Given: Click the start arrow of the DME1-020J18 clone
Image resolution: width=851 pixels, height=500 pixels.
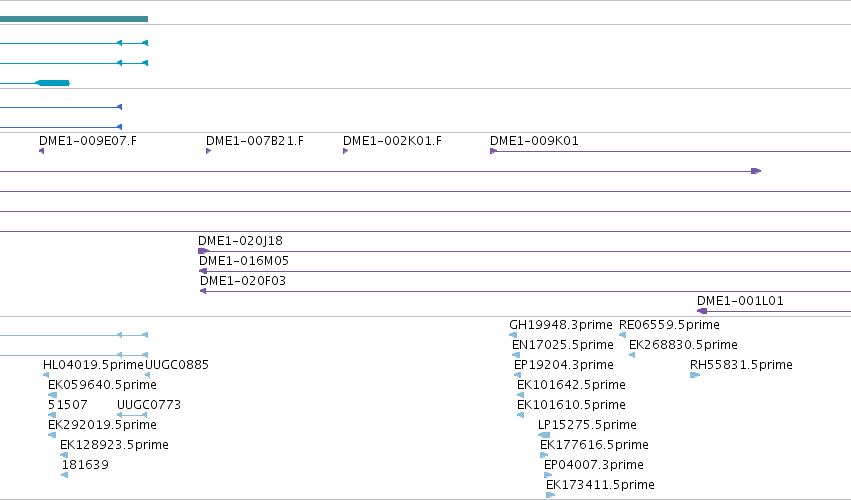Looking at the screenshot, I should pyautogui.click(x=203, y=251).
